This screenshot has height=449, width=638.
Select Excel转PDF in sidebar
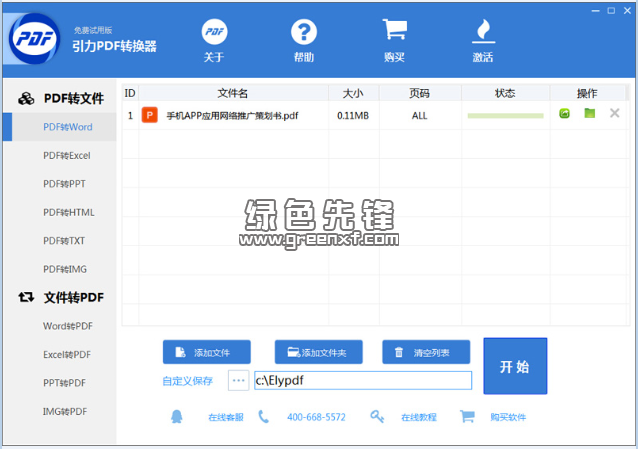pyautogui.click(x=67, y=355)
